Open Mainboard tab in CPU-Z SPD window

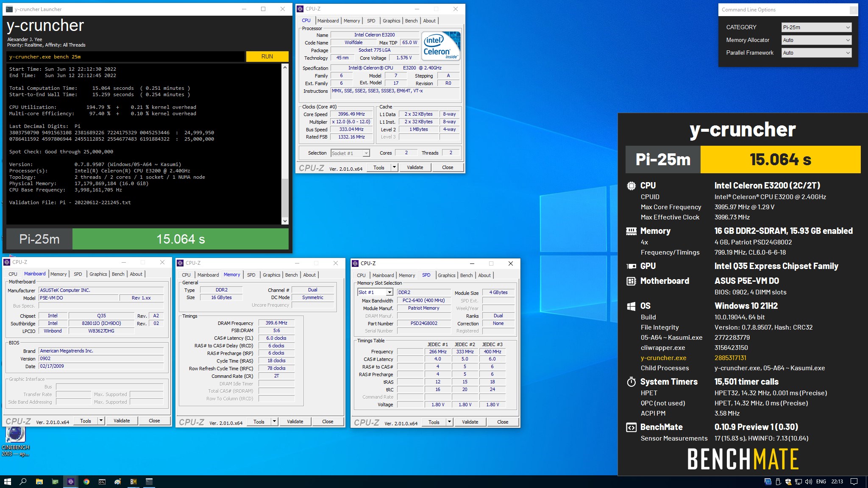383,275
